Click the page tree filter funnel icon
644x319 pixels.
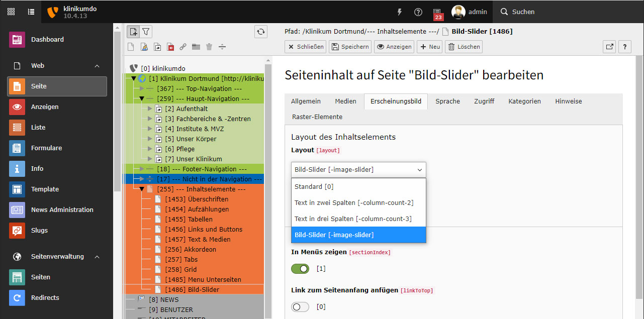coord(146,32)
